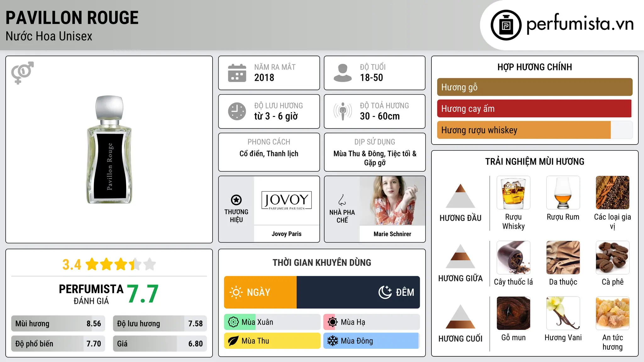644x362 pixels.
Task: Select the Cà phê coffee beans image
Action: click(x=613, y=258)
